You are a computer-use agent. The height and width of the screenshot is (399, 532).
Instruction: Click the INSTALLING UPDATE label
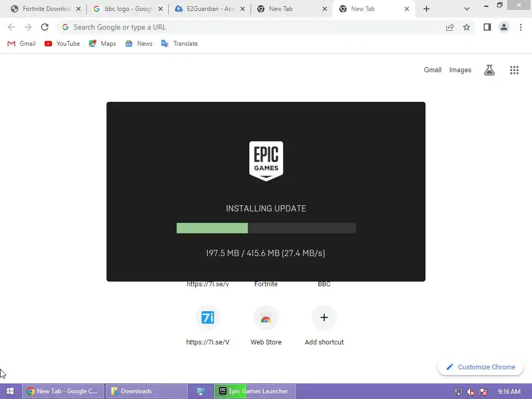pyautogui.click(x=266, y=208)
